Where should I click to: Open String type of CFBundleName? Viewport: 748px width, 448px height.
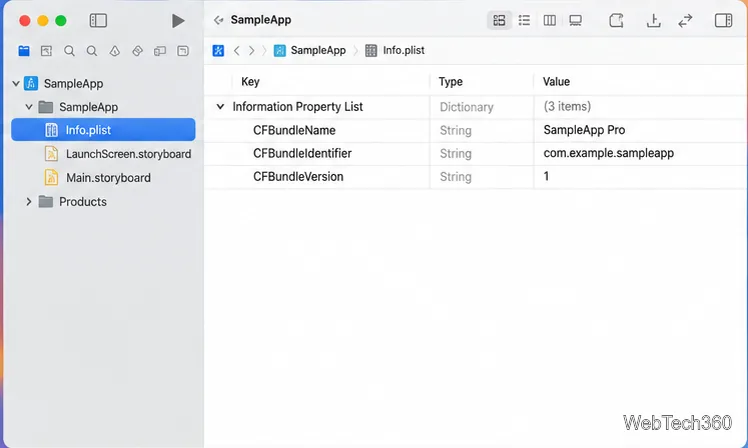[456, 130]
